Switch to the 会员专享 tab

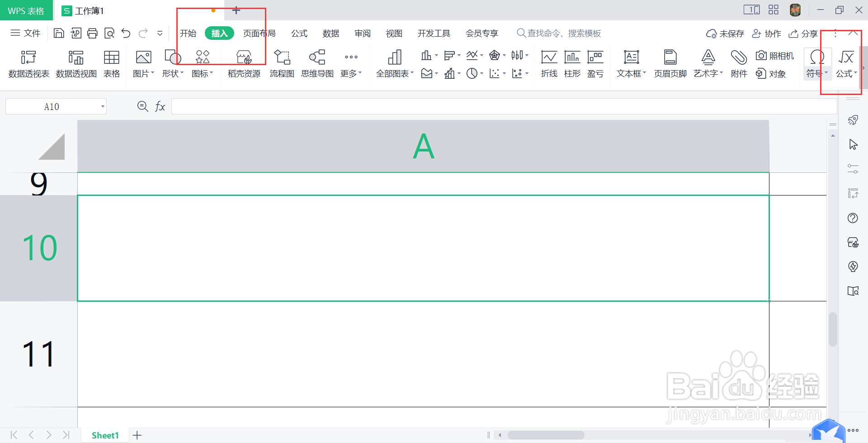pos(482,33)
